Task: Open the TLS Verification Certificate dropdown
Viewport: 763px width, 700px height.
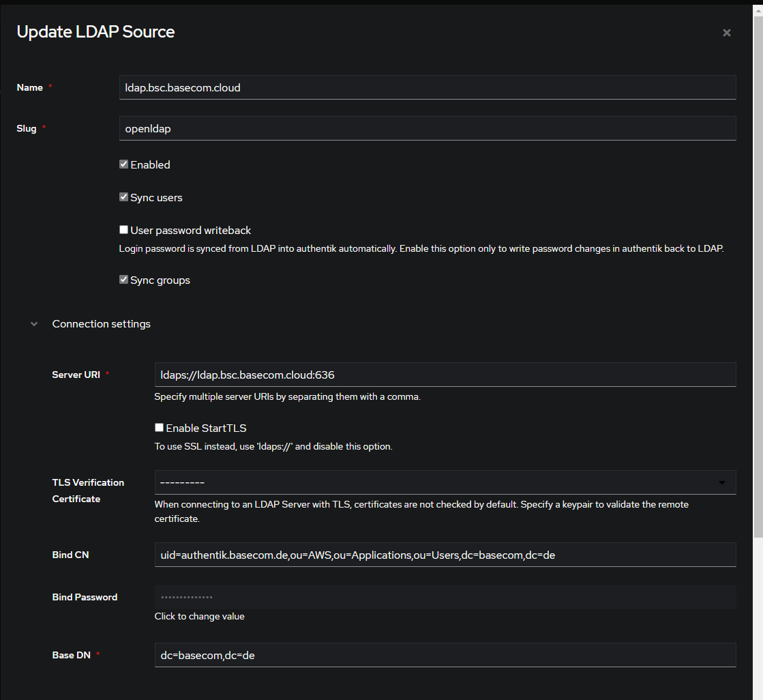Action: point(443,482)
